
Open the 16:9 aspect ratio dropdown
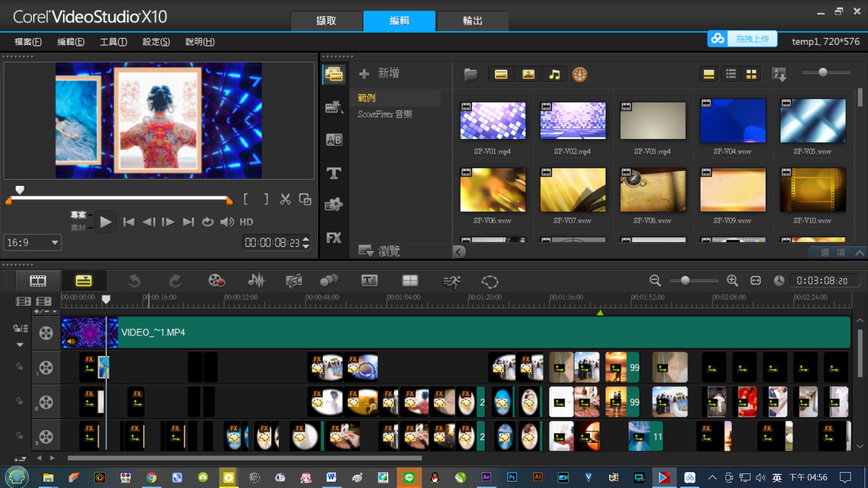click(x=33, y=243)
